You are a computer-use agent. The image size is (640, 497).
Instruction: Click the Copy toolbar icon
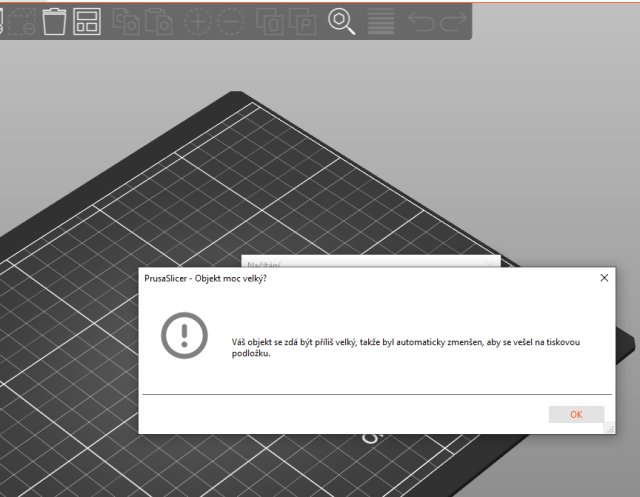[x=125, y=22]
